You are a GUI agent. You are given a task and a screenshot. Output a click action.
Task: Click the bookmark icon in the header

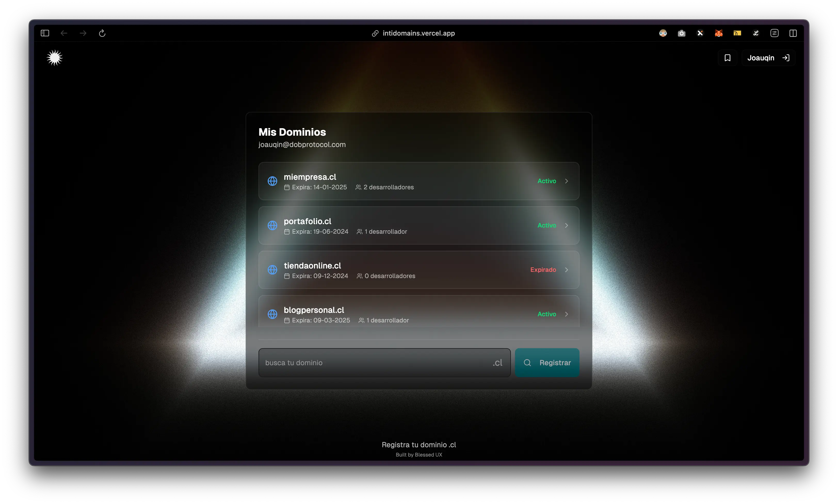(x=727, y=58)
